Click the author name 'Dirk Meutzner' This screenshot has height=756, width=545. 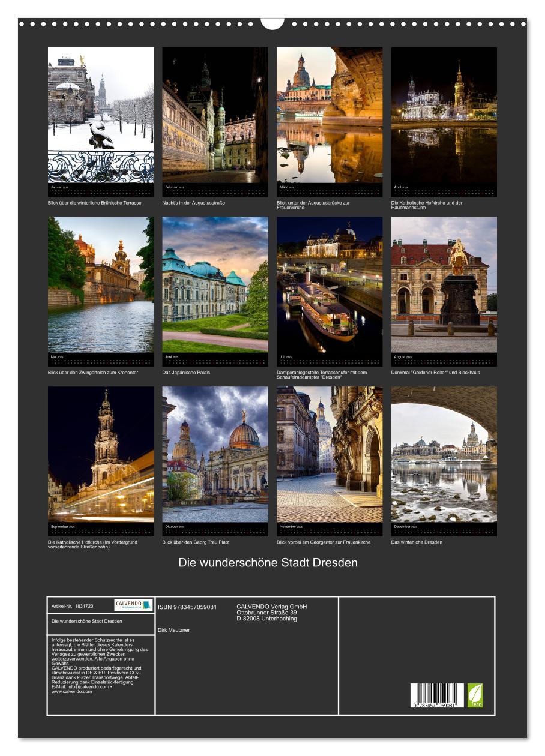[174, 630]
